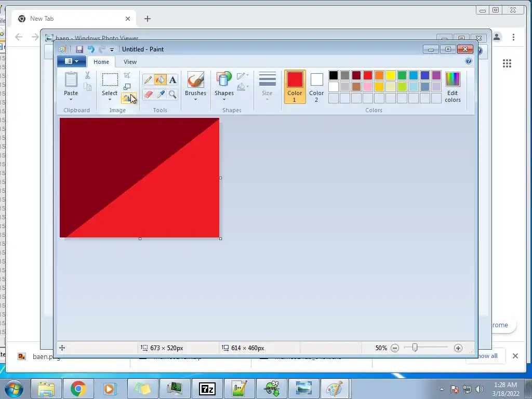The image size is (532, 399).
Task: Click the Resize icon in Image group
Action: (x=127, y=87)
